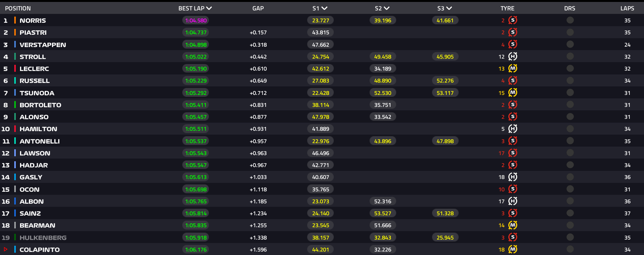Click the TYRE column header

(x=507, y=8)
